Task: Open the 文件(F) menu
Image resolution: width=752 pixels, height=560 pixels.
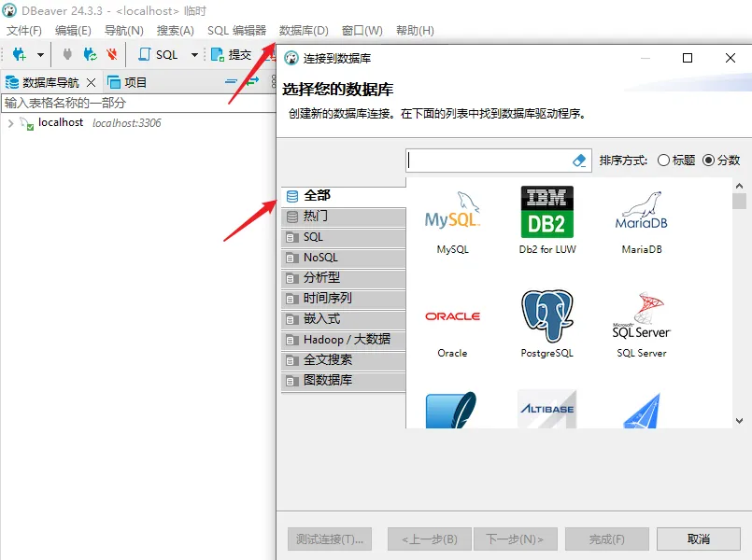Action: coord(24,31)
